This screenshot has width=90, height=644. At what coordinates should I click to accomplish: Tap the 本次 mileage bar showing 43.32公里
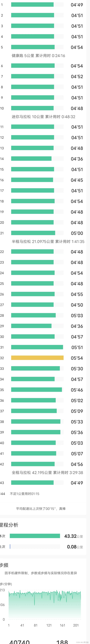(35, 536)
